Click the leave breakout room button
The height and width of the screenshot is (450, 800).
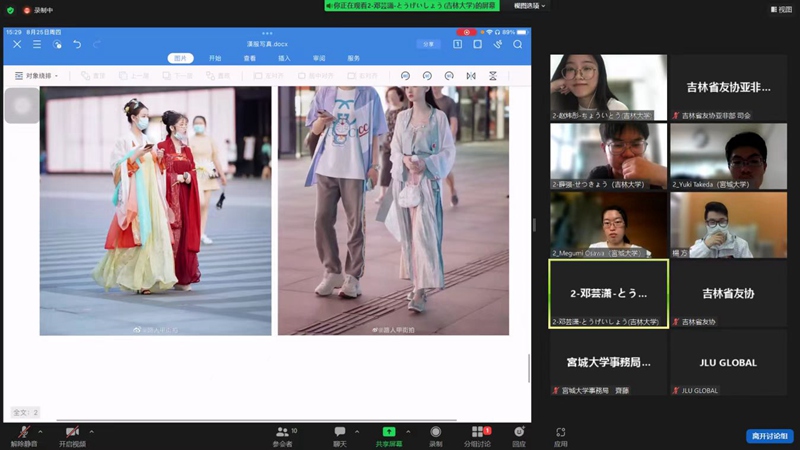pyautogui.click(x=769, y=436)
